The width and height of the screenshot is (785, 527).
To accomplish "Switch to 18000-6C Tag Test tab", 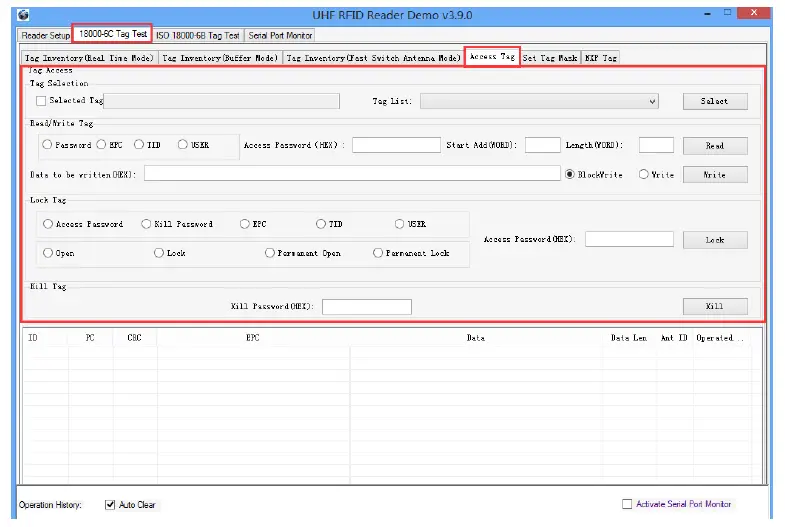I will 113,34.
